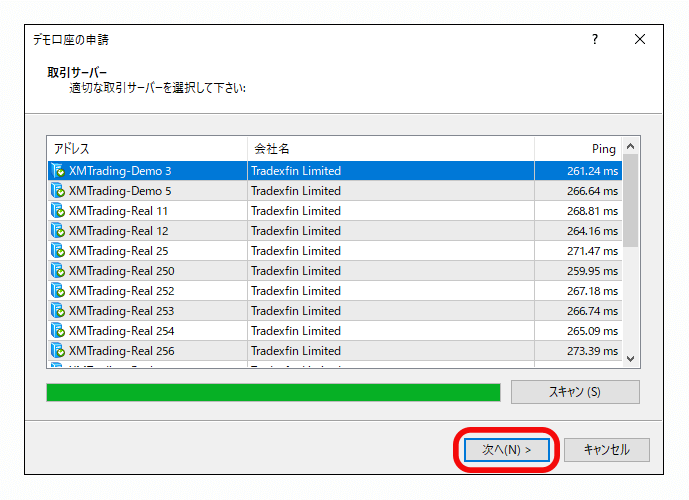Click the server icon beside XMTrading-Demo 3
This screenshot has height=500, width=689.
click(58, 170)
